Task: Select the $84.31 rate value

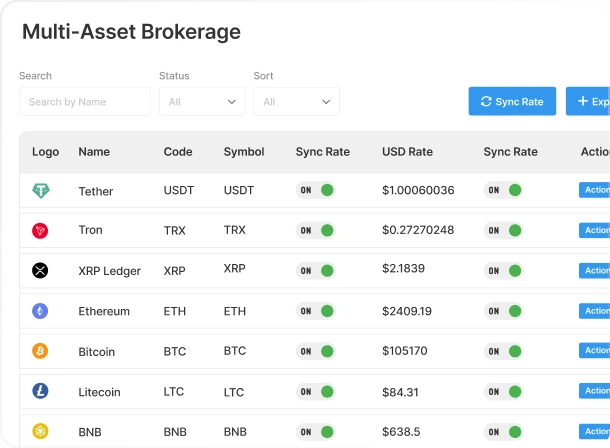Action: pyautogui.click(x=400, y=392)
